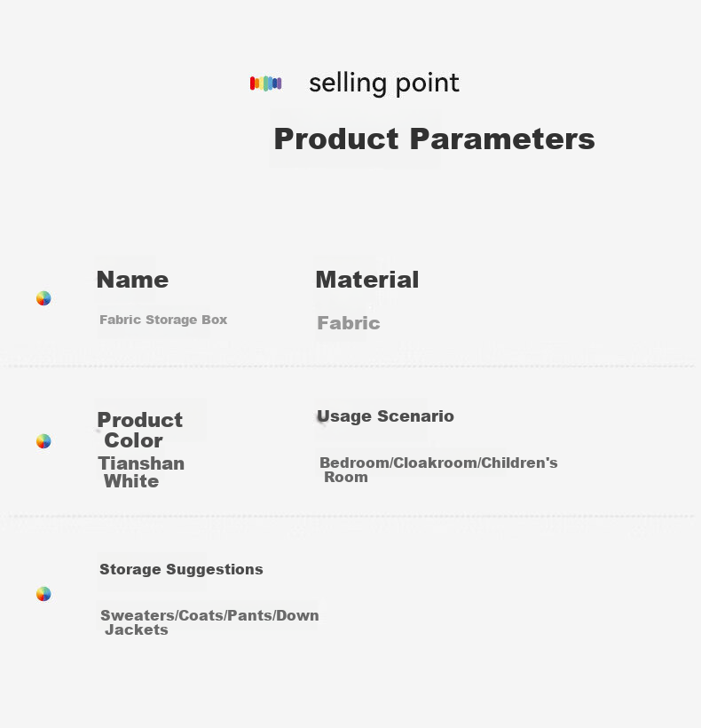The width and height of the screenshot is (701, 728).
Task: Click the word 'Jackets' on the last line
Action: [x=137, y=630]
